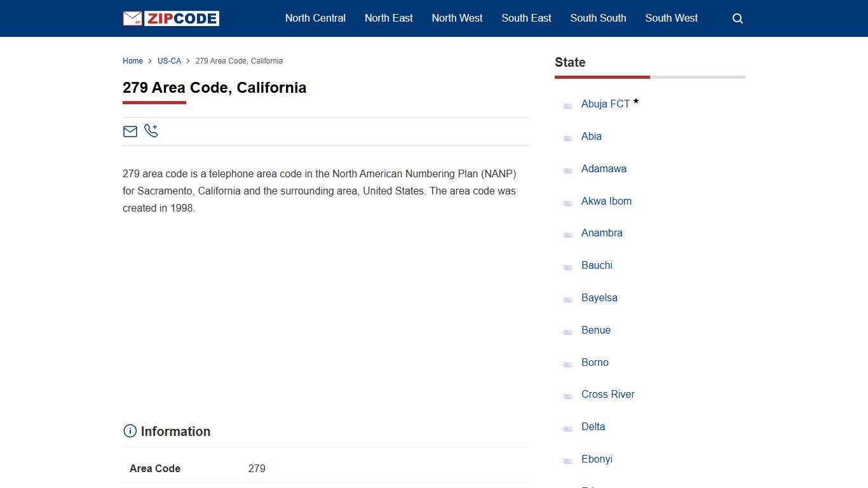Click the red progress bar under State heading
The image size is (868, 488).
[602, 77]
